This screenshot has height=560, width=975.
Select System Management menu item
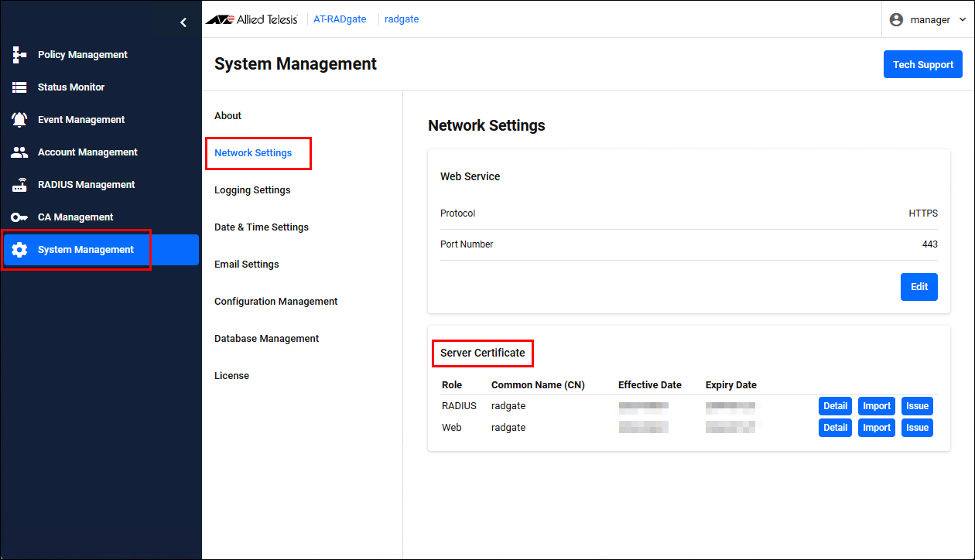tap(101, 250)
